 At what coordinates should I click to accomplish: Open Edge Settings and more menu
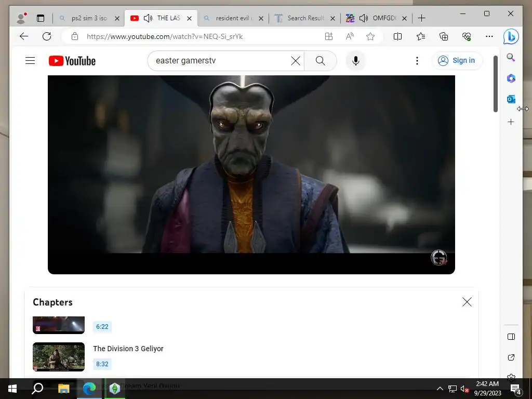tap(489, 36)
